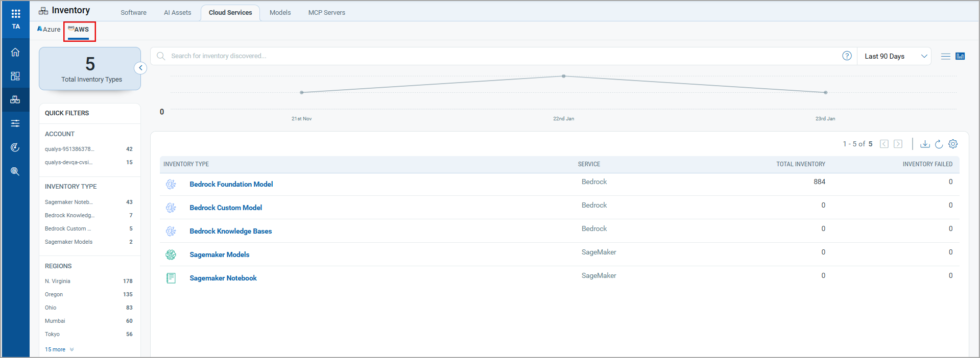Expand 15 more regions
This screenshot has height=358, width=980.
[x=59, y=349]
